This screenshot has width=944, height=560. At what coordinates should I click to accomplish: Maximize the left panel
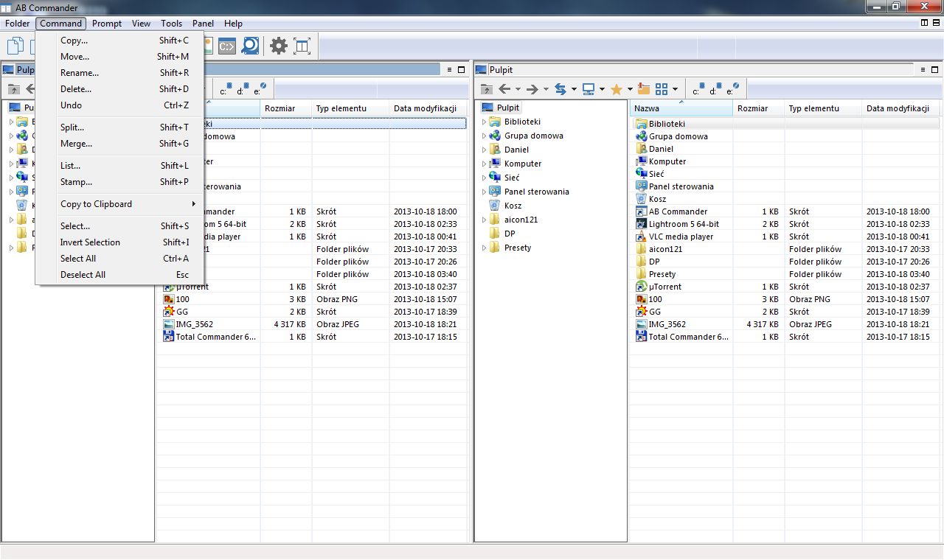click(462, 69)
